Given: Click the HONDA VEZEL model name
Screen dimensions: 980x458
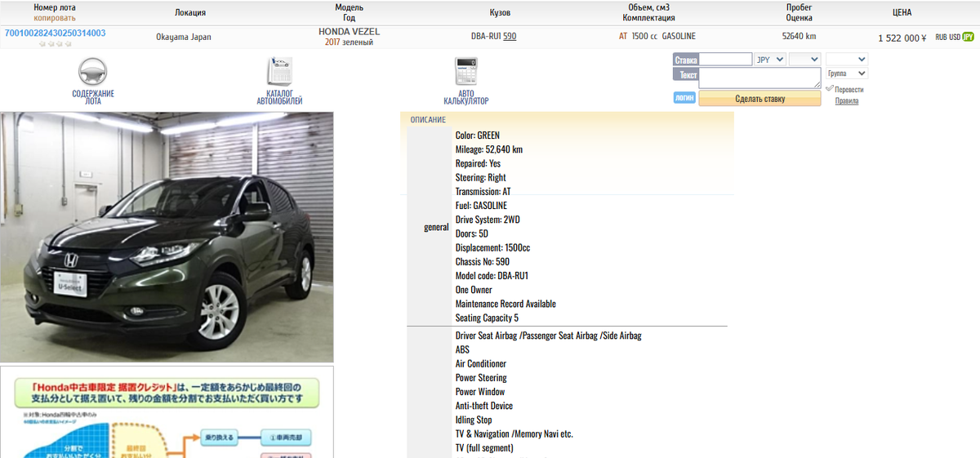Looking at the screenshot, I should 349,32.
